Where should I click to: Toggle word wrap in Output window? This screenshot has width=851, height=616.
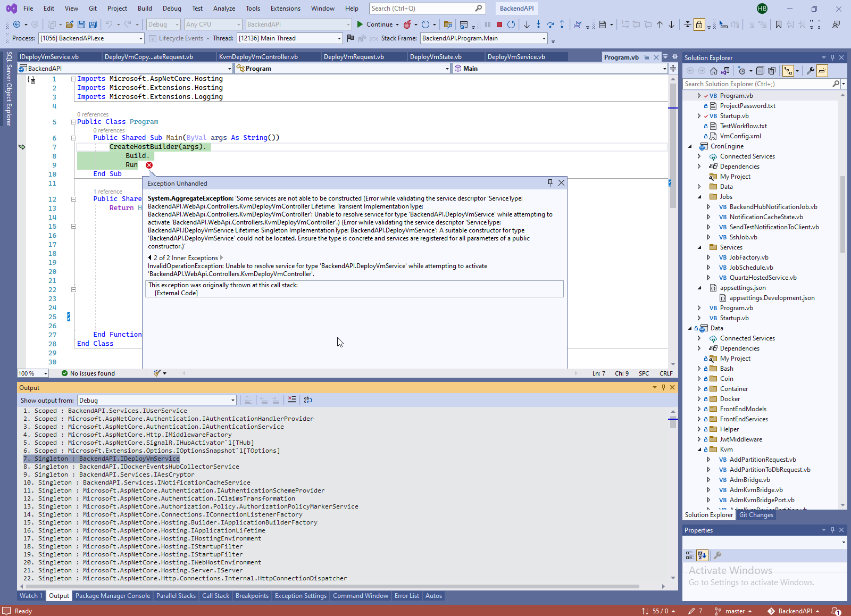coord(308,400)
